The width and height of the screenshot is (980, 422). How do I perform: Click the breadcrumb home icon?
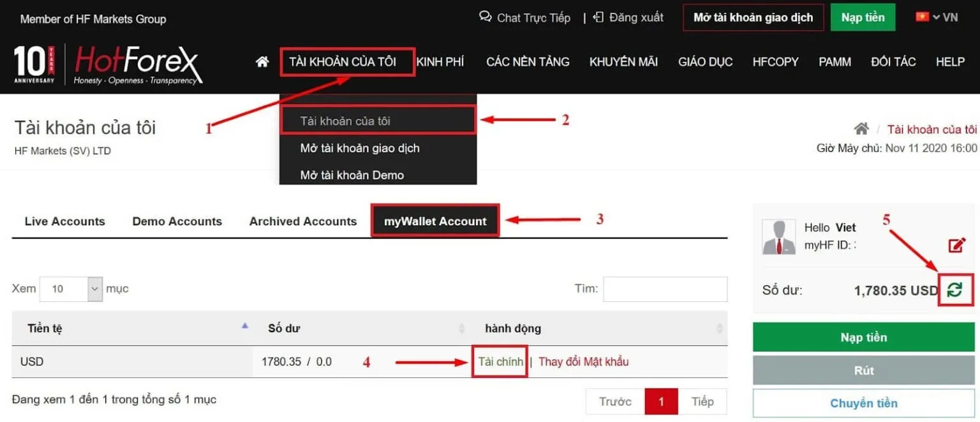pyautogui.click(x=861, y=129)
